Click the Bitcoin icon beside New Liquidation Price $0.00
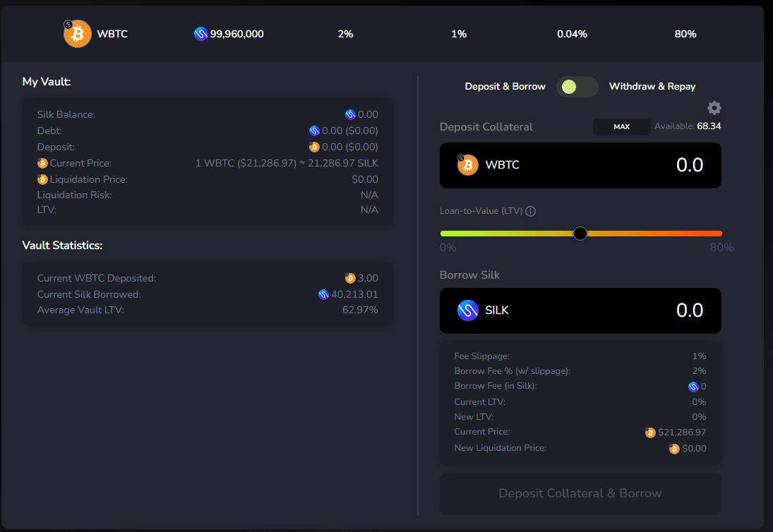The width and height of the screenshot is (773, 532). tap(674, 449)
